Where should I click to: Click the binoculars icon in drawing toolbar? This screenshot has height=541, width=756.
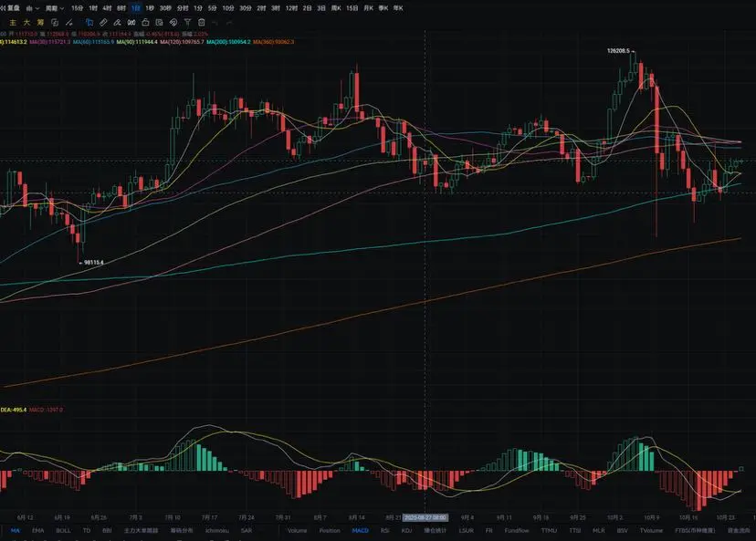pyautogui.click(x=131, y=23)
